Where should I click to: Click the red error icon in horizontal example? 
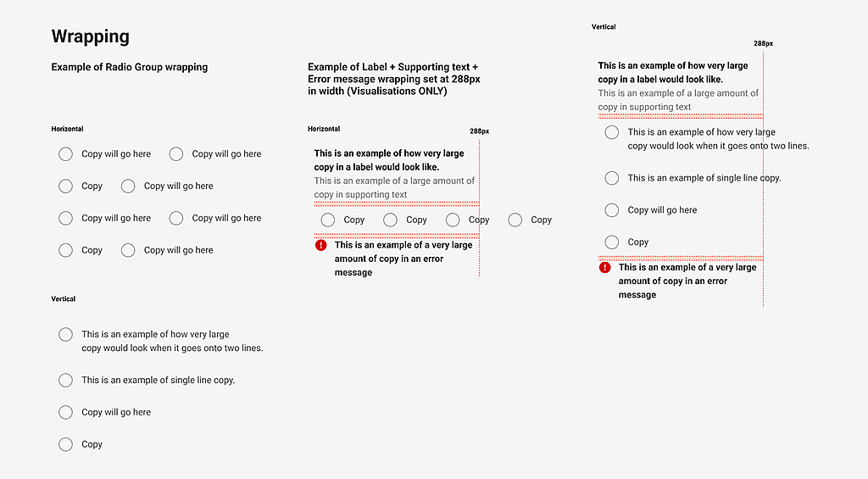(x=320, y=245)
